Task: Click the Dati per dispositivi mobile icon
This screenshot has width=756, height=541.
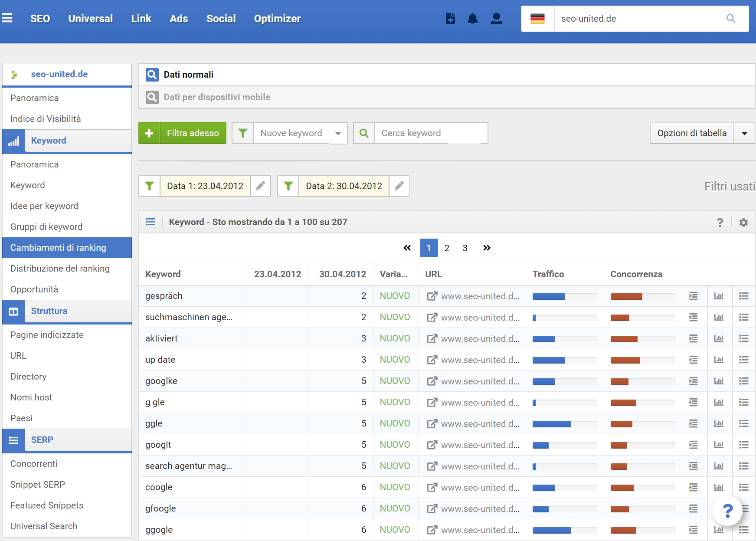Action: 152,97
